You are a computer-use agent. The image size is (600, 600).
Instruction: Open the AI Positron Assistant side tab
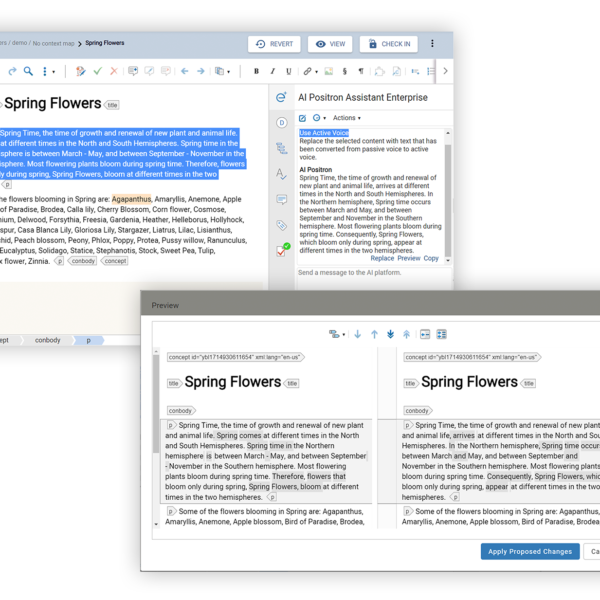click(281, 97)
